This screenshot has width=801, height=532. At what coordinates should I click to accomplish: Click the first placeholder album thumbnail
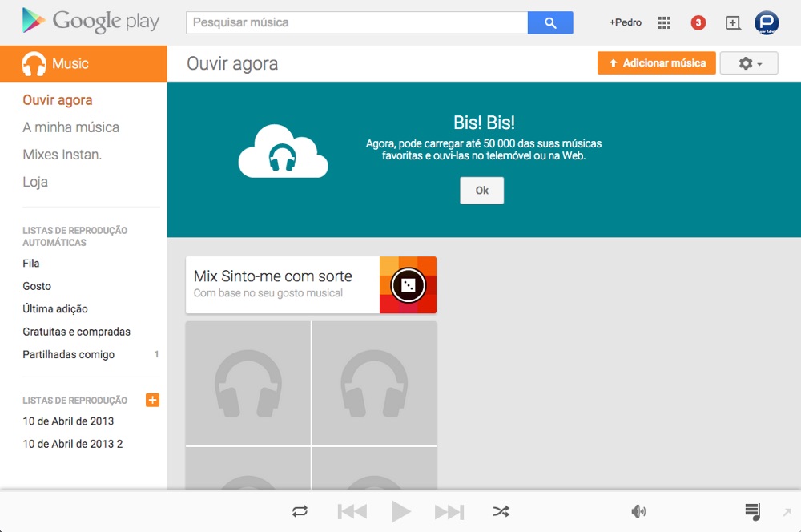point(248,383)
